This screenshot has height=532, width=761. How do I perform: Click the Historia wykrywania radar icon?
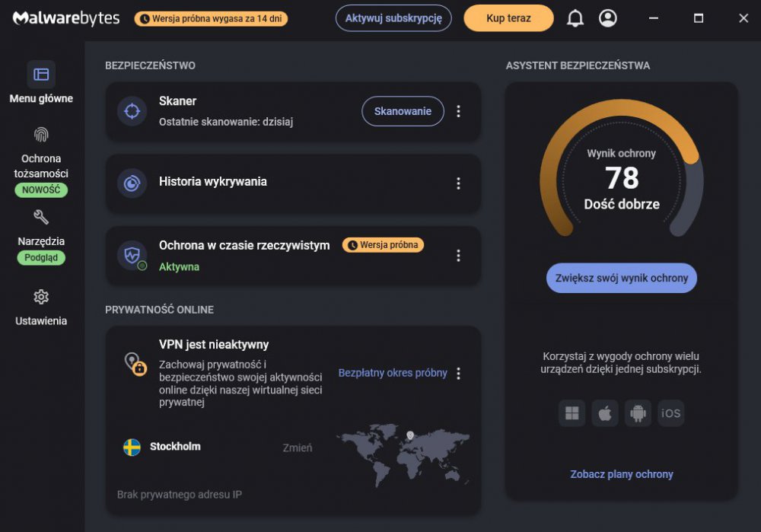pyautogui.click(x=132, y=183)
